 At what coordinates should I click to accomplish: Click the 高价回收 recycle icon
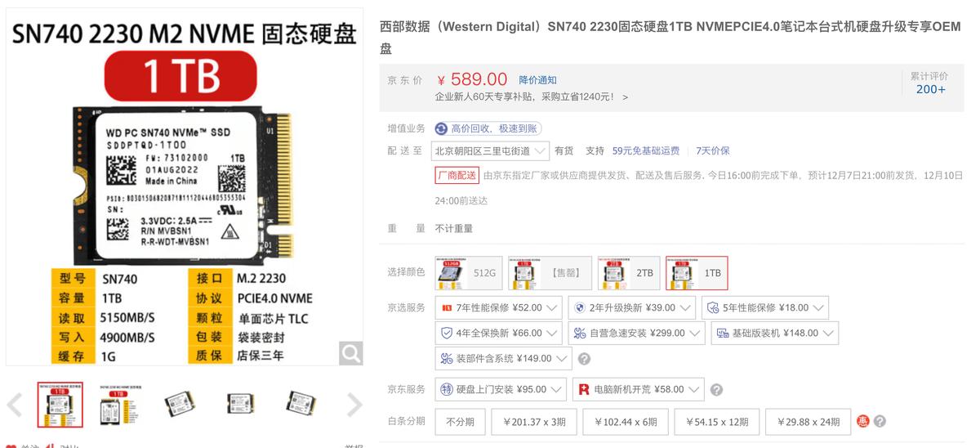click(442, 128)
